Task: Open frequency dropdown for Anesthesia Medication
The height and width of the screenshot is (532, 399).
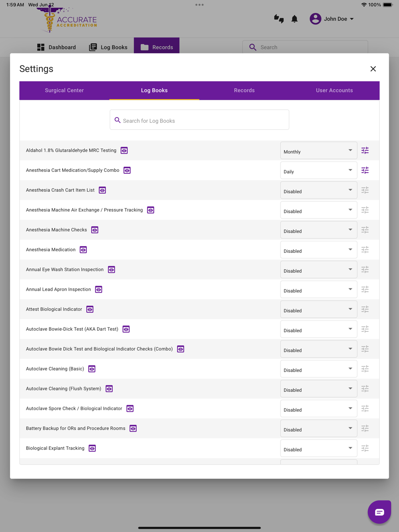Action: 319,250
